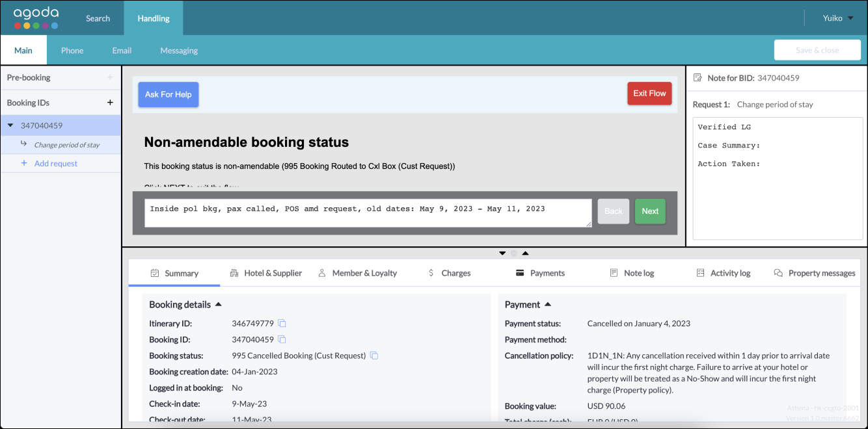Copy the Booking ID value
Screen dimensions: 868x429
[282, 339]
